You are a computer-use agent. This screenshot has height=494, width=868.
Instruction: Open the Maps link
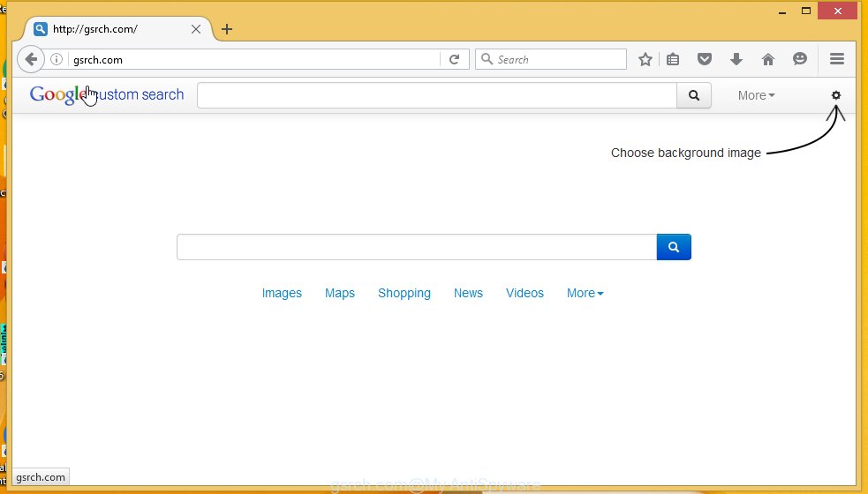[x=340, y=293]
